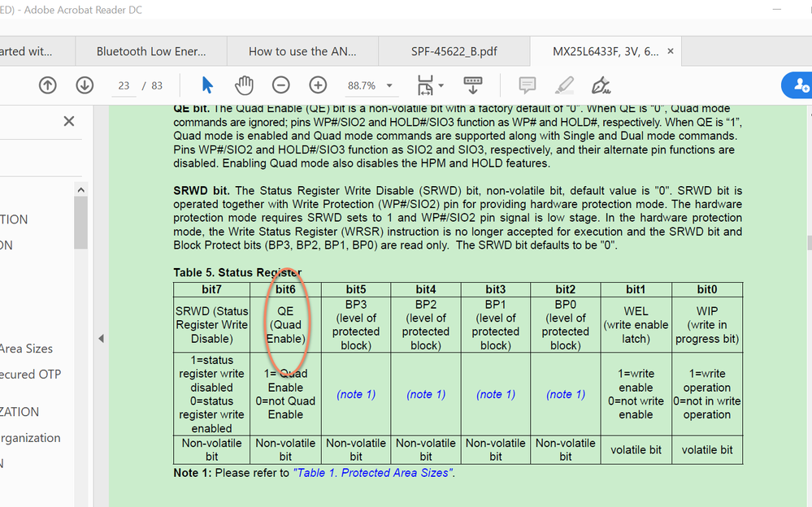
Task: Open the SPF-45622_B.pdf tab
Action: 454,51
